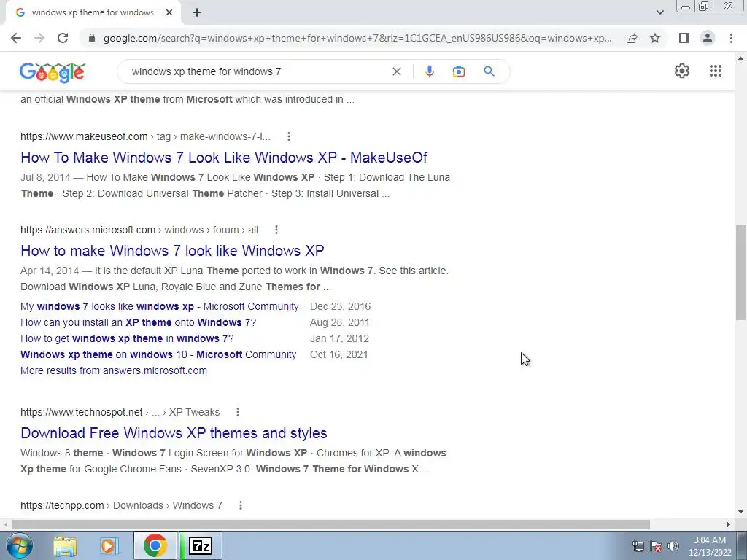
Task: Reload the page with refresh icon
Action: (x=63, y=38)
